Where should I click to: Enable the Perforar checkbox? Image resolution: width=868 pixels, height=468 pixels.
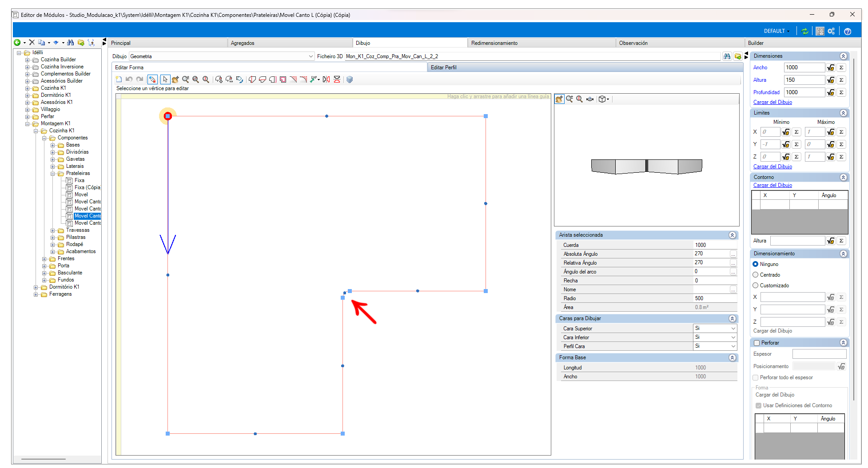point(757,343)
